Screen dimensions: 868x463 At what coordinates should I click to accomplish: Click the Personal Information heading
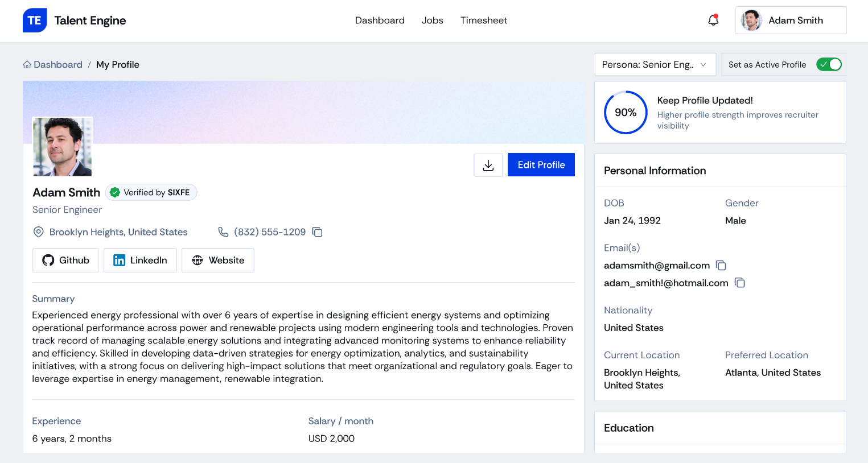click(x=655, y=171)
